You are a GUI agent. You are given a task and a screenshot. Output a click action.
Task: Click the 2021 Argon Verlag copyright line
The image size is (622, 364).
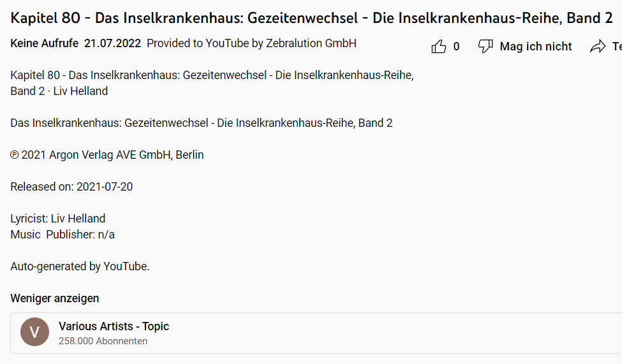point(107,155)
